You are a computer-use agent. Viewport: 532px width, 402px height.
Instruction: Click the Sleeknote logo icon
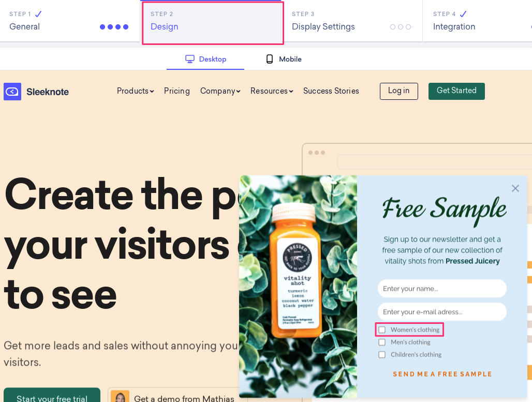pyautogui.click(x=12, y=92)
